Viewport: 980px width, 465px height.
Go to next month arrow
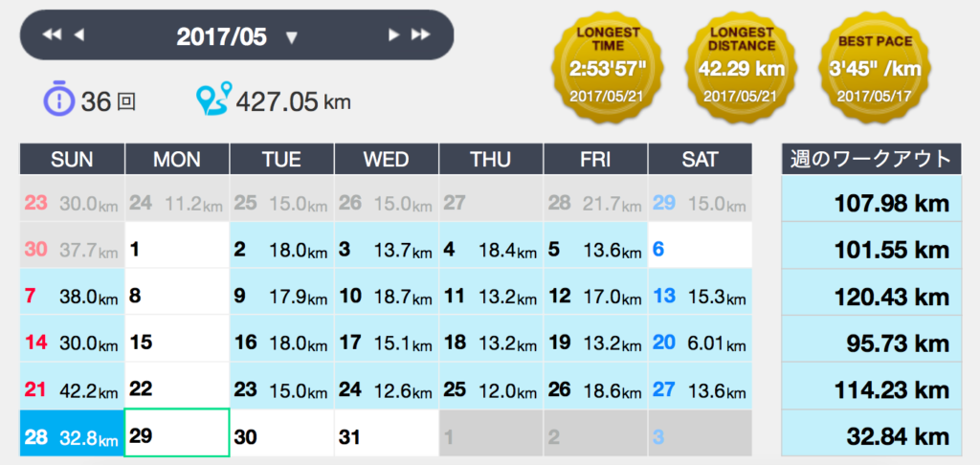click(392, 35)
